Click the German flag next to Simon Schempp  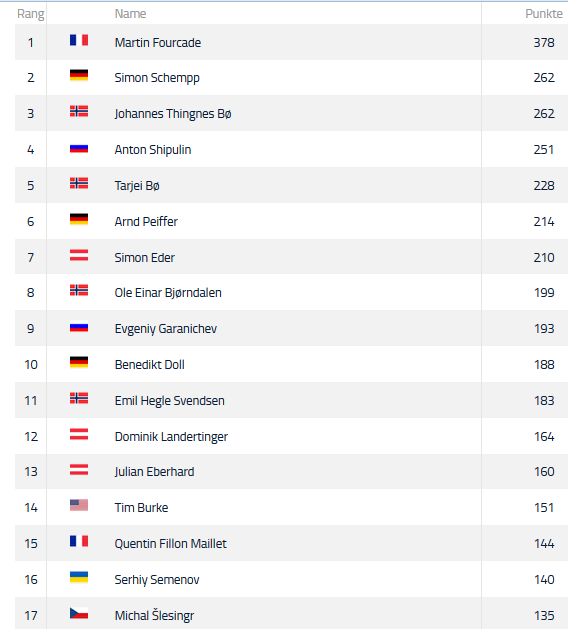[79, 75]
